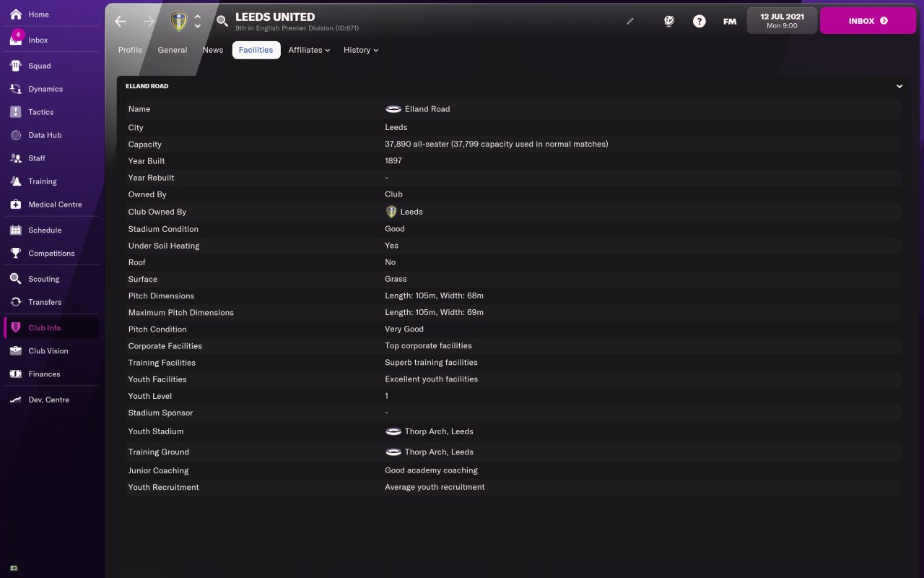Open the FM menu
Screen dimensions: 924x578
pyautogui.click(x=730, y=22)
